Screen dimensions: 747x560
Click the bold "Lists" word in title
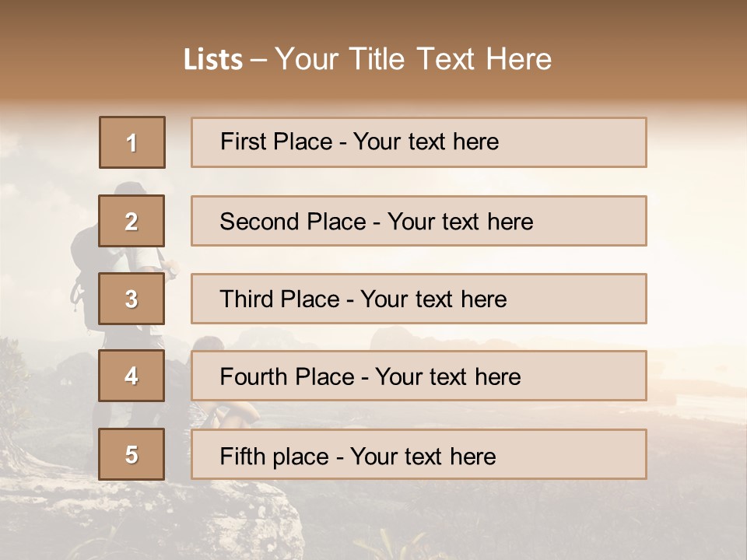212,60
